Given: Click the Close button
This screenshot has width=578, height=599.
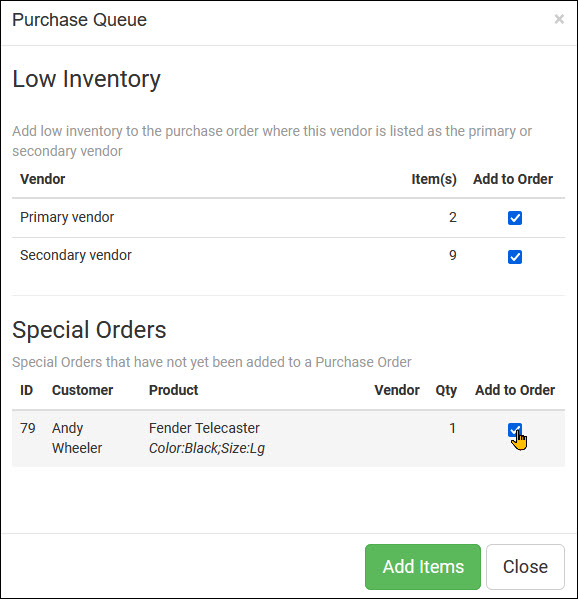Looking at the screenshot, I should point(525,567).
